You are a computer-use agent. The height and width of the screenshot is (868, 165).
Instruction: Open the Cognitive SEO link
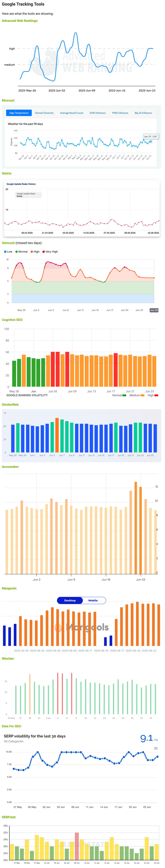(12, 320)
